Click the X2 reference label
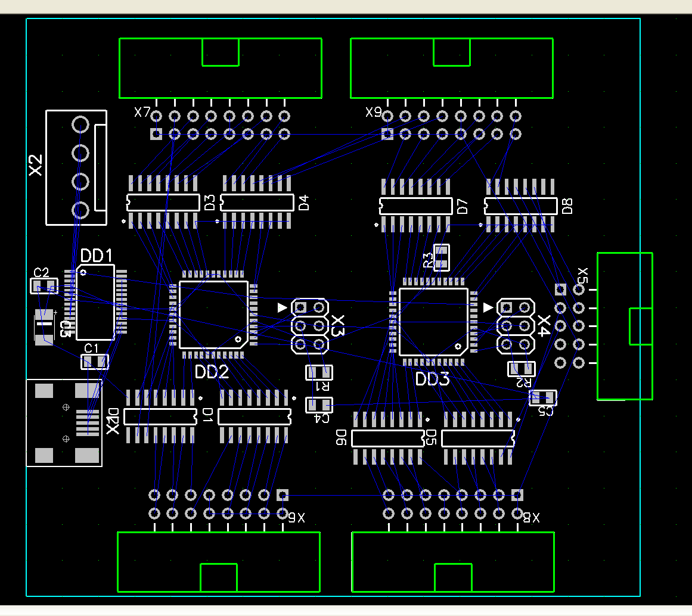 (x=36, y=165)
